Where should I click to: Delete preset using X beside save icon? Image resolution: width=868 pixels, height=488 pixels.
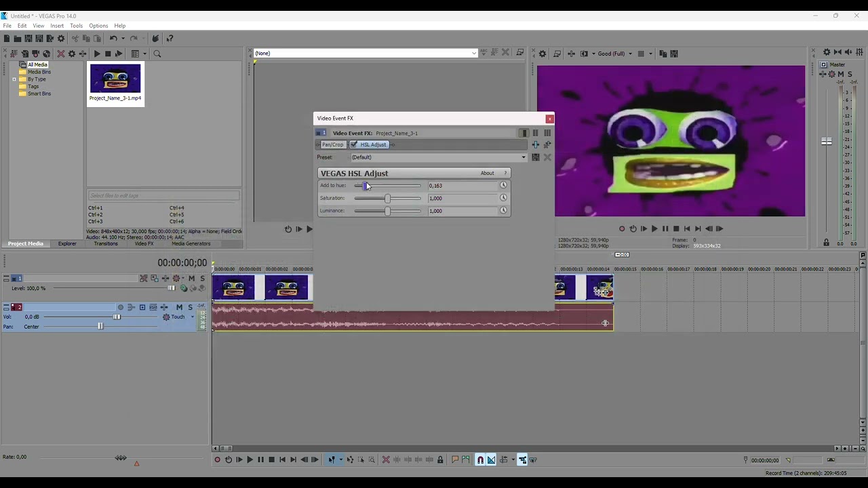pyautogui.click(x=547, y=157)
